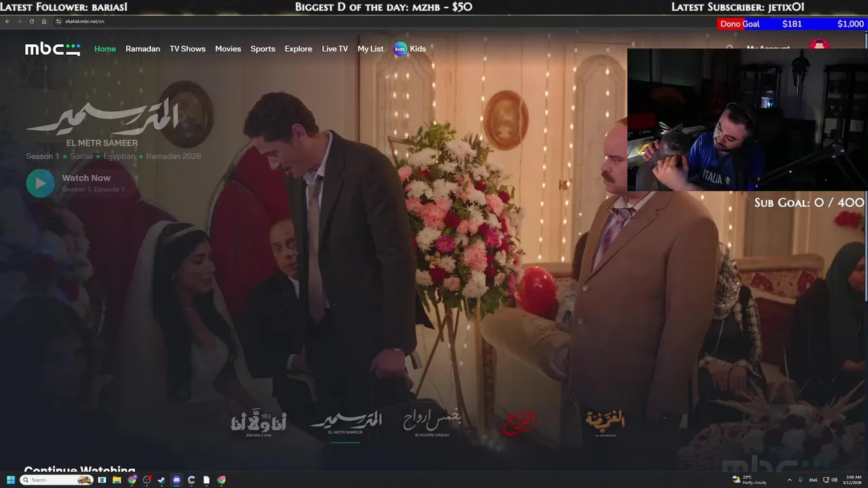Open Discord from the taskbar
This screenshot has height=488, width=868.
[x=176, y=480]
